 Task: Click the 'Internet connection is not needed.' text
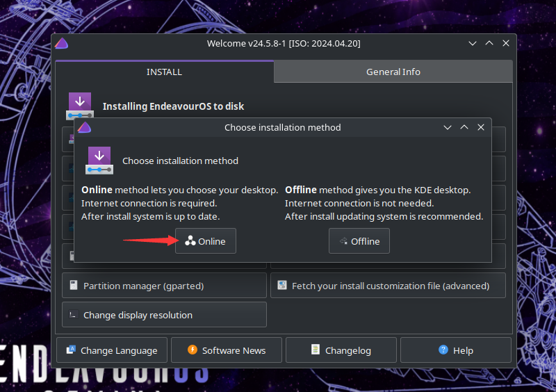pos(359,203)
